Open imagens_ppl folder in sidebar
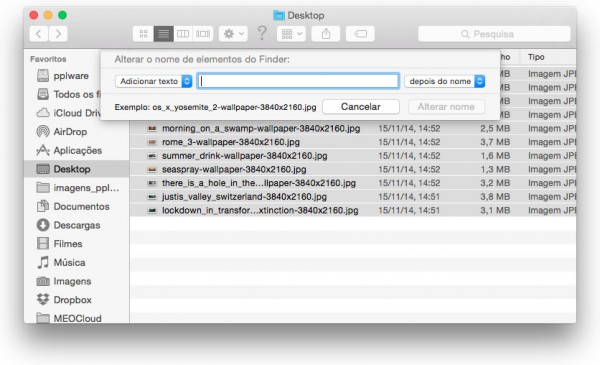This screenshot has height=365, width=600. point(78,188)
